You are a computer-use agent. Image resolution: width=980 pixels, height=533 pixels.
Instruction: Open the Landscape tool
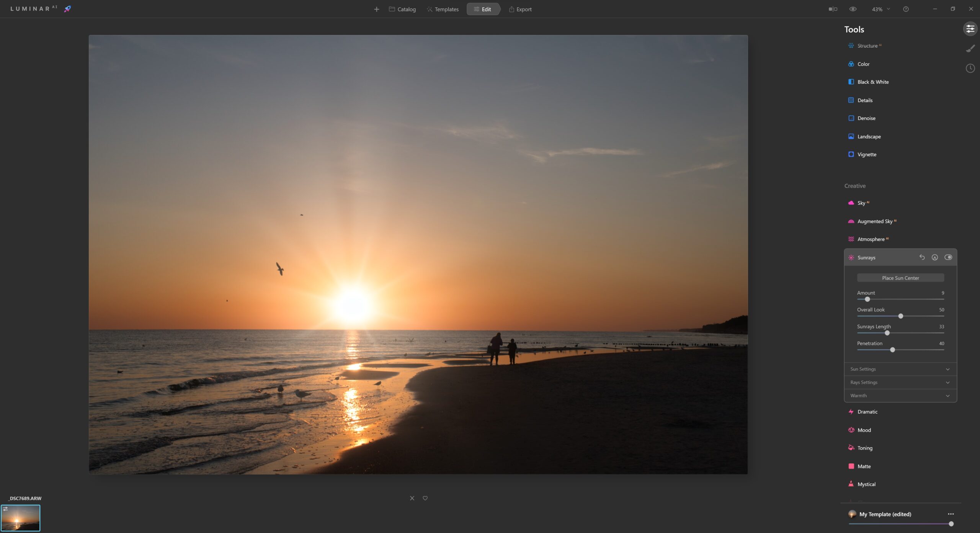pyautogui.click(x=864, y=137)
